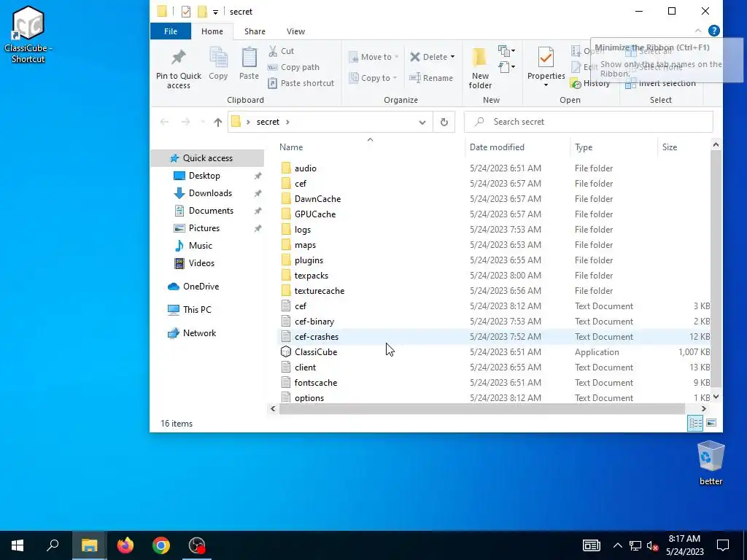Switch to the View ribbon tab
This screenshot has width=747, height=560.
(x=296, y=31)
